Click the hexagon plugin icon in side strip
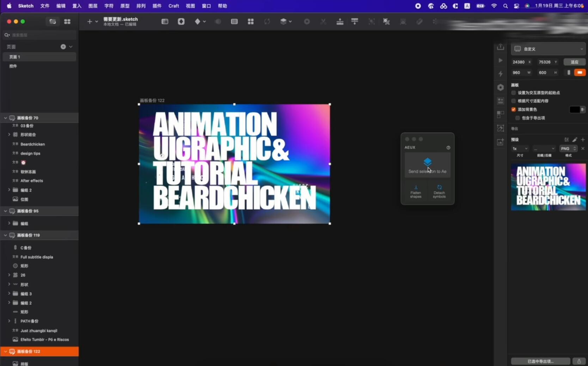The image size is (588, 366). [500, 87]
